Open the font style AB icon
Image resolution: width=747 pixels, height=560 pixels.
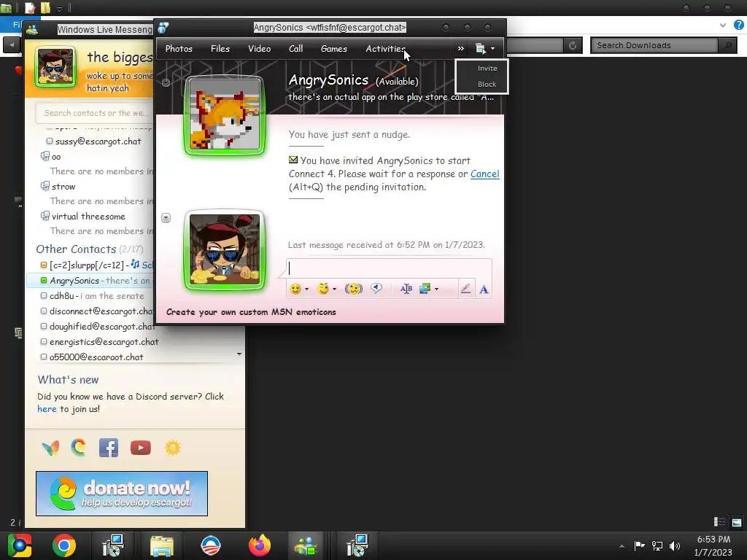tap(406, 289)
